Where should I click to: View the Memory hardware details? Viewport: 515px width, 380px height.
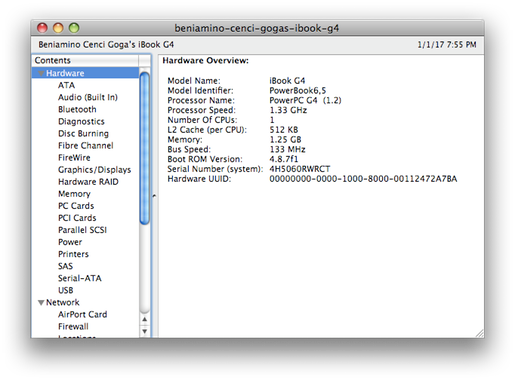click(x=74, y=194)
